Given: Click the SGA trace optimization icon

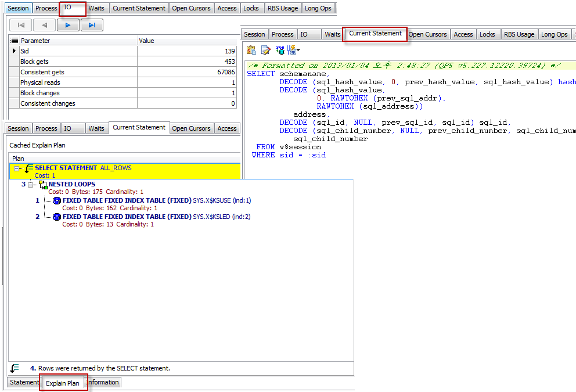Looking at the screenshot, I should (280, 50).
